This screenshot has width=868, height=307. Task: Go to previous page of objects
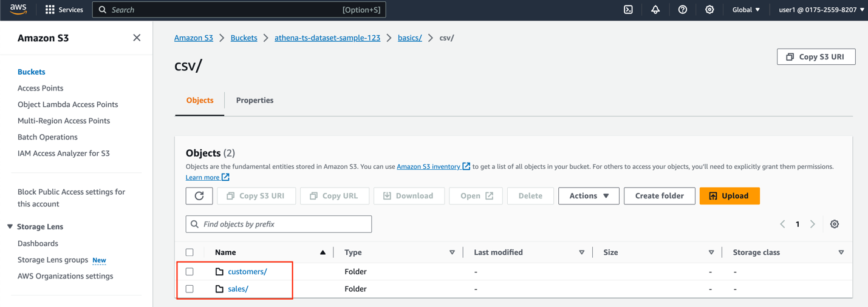coord(782,224)
